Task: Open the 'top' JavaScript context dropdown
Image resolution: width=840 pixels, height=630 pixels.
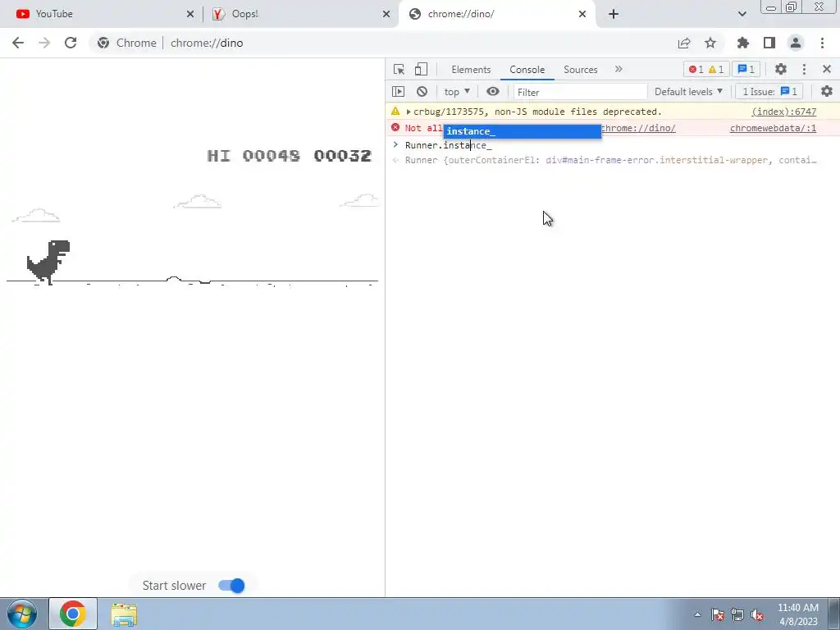Action: pos(457,92)
